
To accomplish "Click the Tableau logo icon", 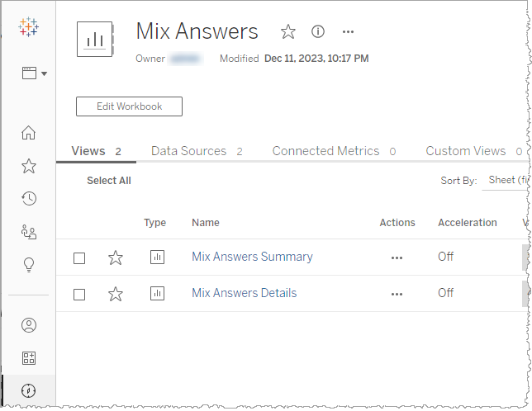I will tap(28, 27).
